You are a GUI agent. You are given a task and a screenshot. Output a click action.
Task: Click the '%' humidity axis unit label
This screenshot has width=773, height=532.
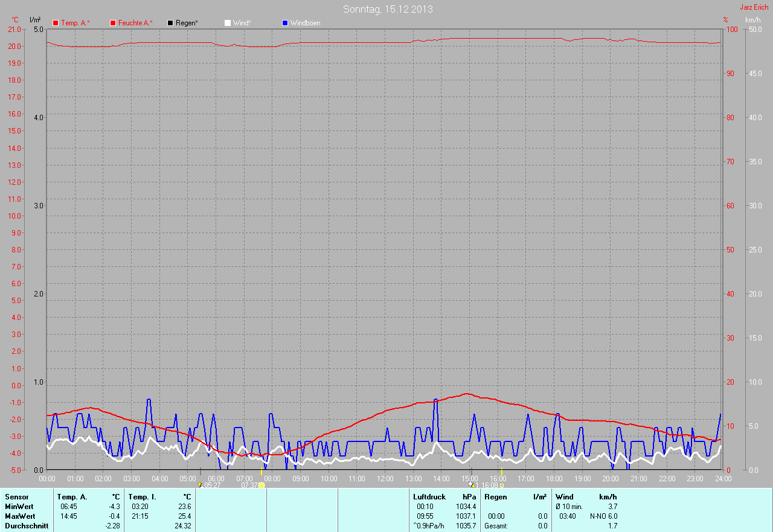click(726, 20)
